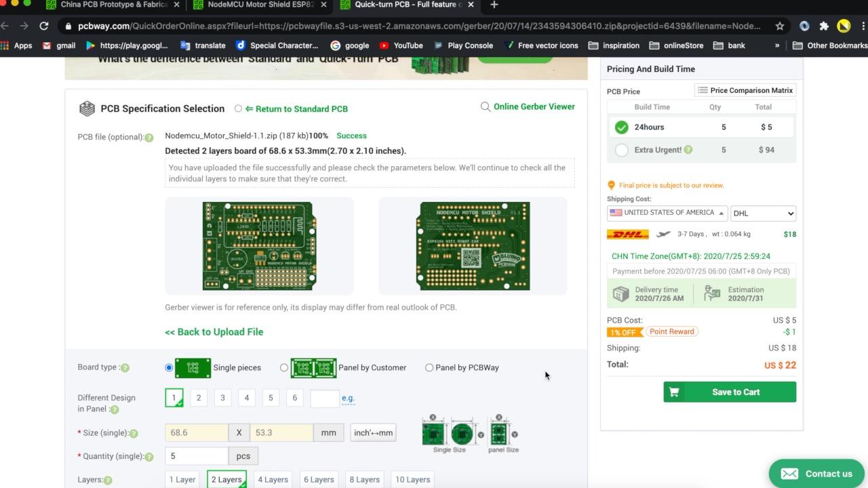Click the Gerber Viewer magnifier icon
Viewport: 868px width, 488px height.
486,106
